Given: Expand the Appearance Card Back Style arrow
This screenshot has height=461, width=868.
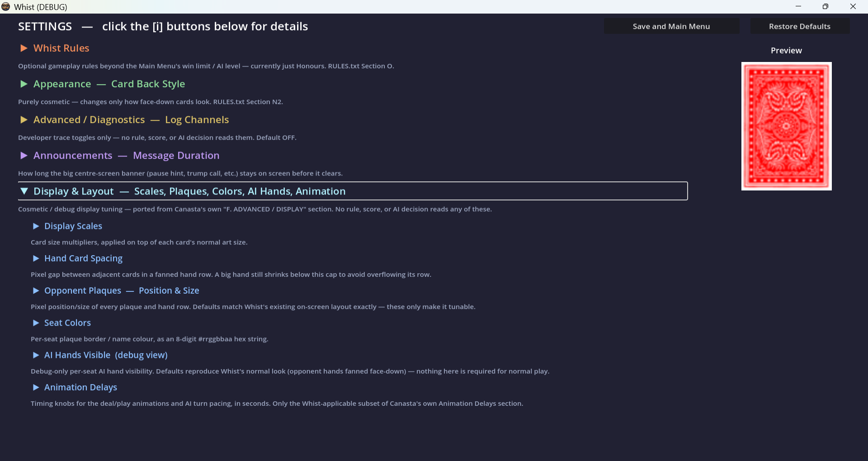Looking at the screenshot, I should pos(24,84).
